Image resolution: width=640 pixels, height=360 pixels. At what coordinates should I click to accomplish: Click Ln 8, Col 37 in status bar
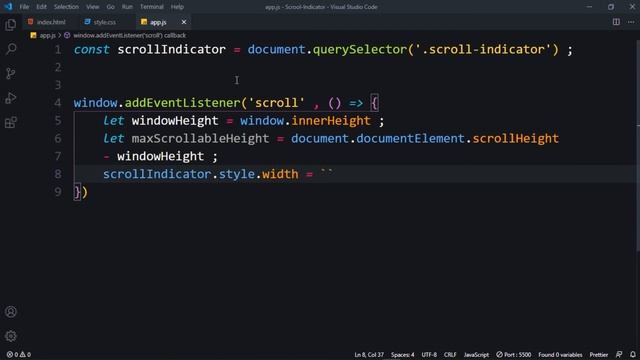[369, 355]
